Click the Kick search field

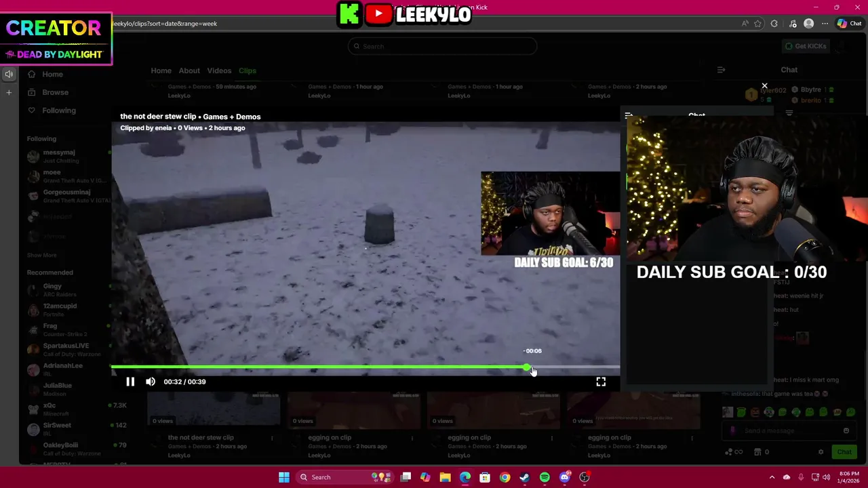(442, 46)
